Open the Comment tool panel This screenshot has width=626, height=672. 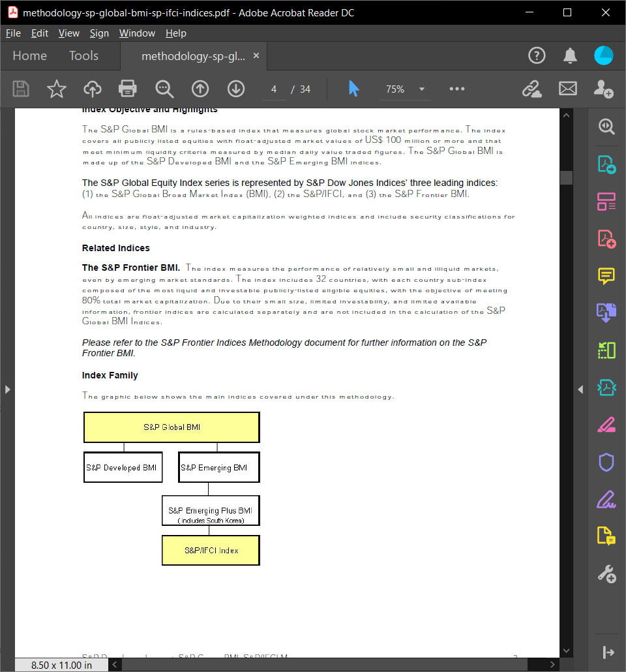click(x=606, y=277)
